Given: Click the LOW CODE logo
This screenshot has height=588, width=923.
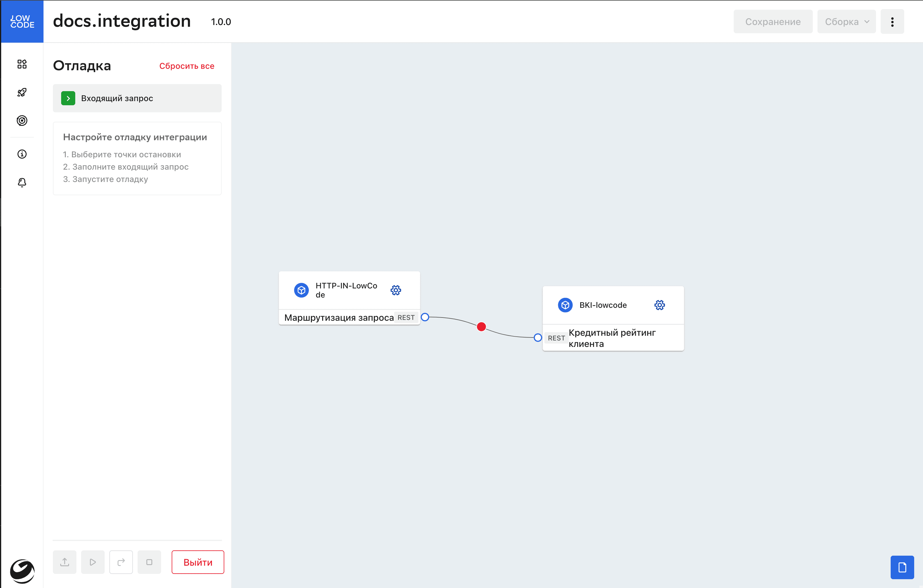Looking at the screenshot, I should click(22, 21).
